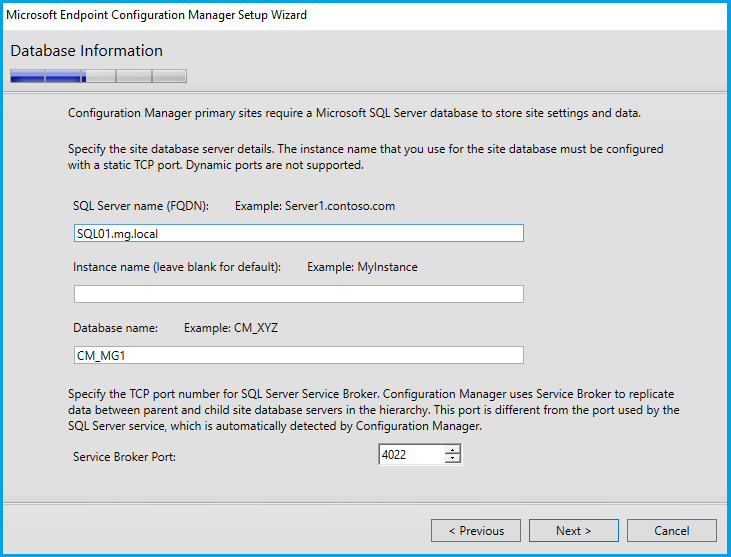The height and width of the screenshot is (557, 731).
Task: Click the wizard progress bar
Action: (98, 75)
